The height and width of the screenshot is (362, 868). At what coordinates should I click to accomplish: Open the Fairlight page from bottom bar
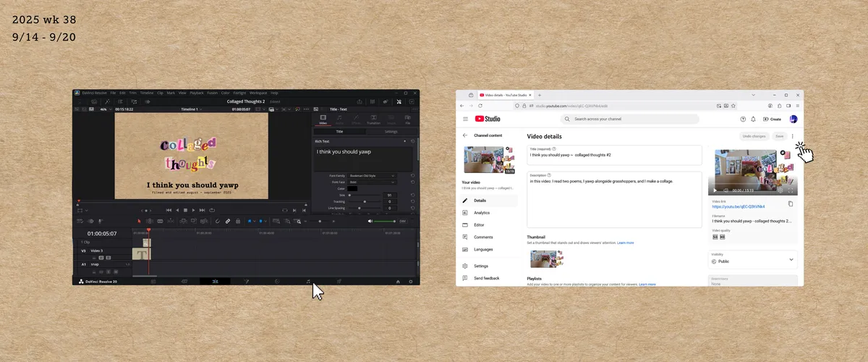coord(308,281)
